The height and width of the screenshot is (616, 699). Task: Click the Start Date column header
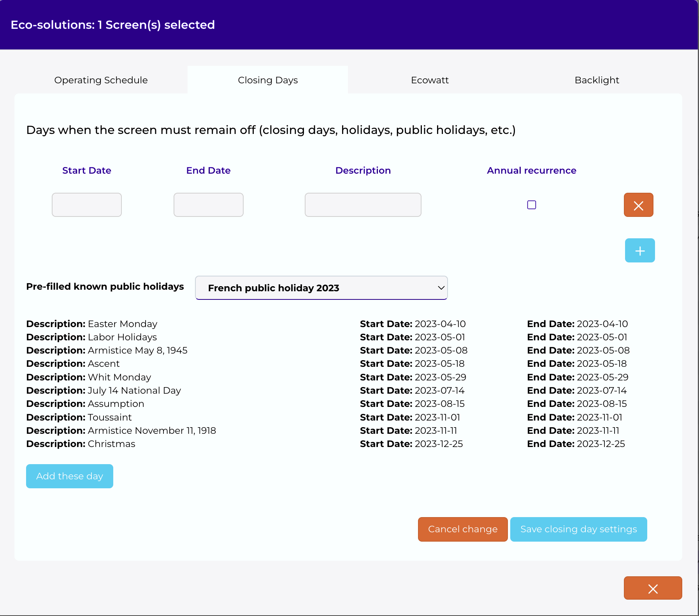coord(87,171)
